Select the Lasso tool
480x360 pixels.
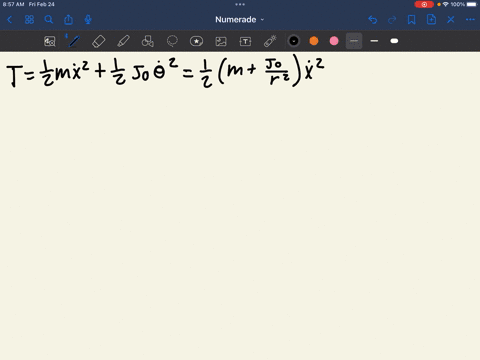[x=172, y=41]
